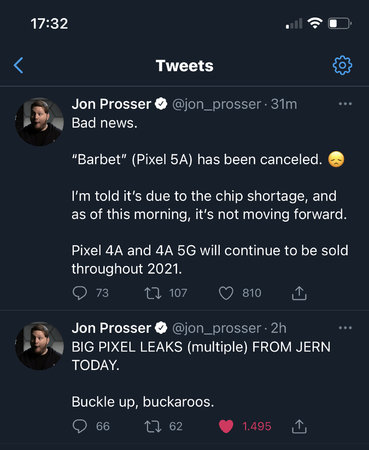This screenshot has width=369, height=450.
Task: Tap @jon_prosser handle on second tweet
Action: (216, 328)
